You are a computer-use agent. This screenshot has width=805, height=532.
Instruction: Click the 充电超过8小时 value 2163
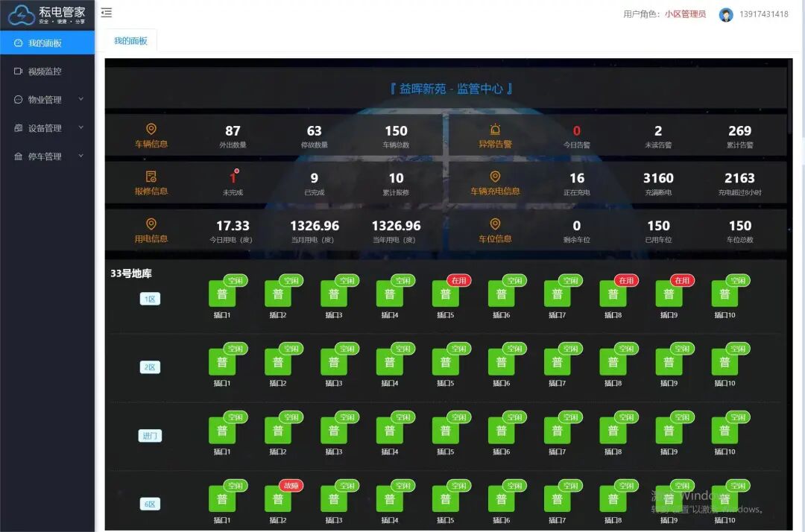point(740,178)
